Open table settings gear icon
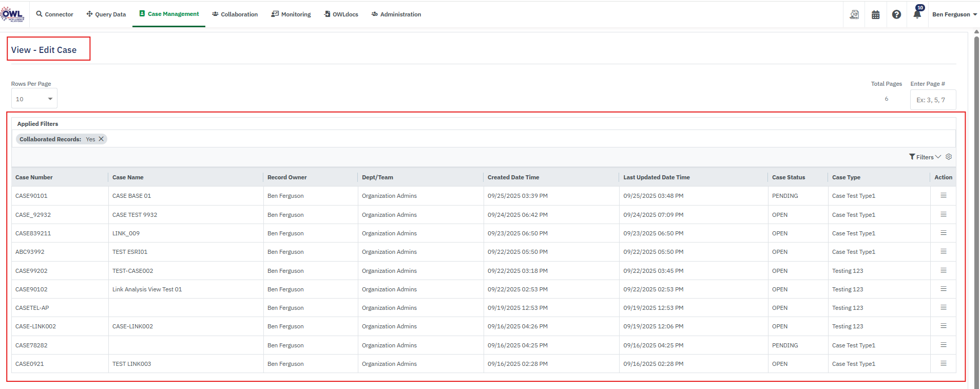The height and width of the screenshot is (389, 980). (949, 157)
